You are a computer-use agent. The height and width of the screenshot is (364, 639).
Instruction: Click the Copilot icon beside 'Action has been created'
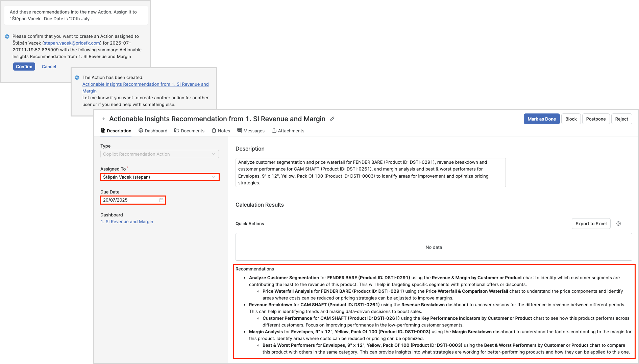[77, 78]
